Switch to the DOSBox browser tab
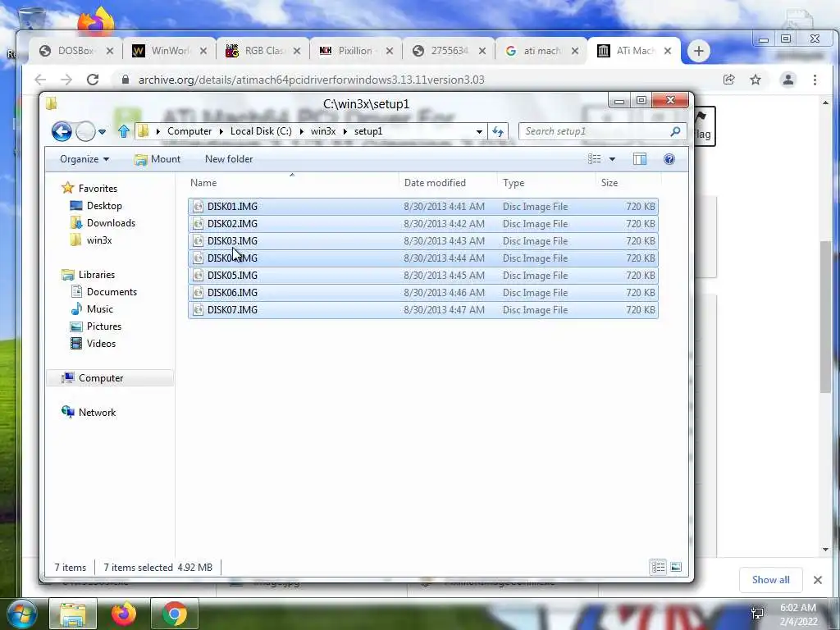 (76, 51)
